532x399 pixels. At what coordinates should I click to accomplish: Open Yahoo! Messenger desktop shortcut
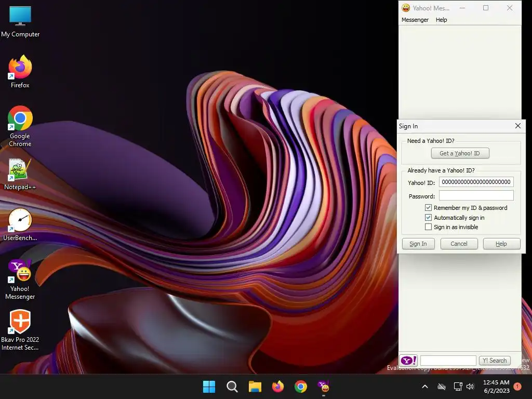(20, 280)
